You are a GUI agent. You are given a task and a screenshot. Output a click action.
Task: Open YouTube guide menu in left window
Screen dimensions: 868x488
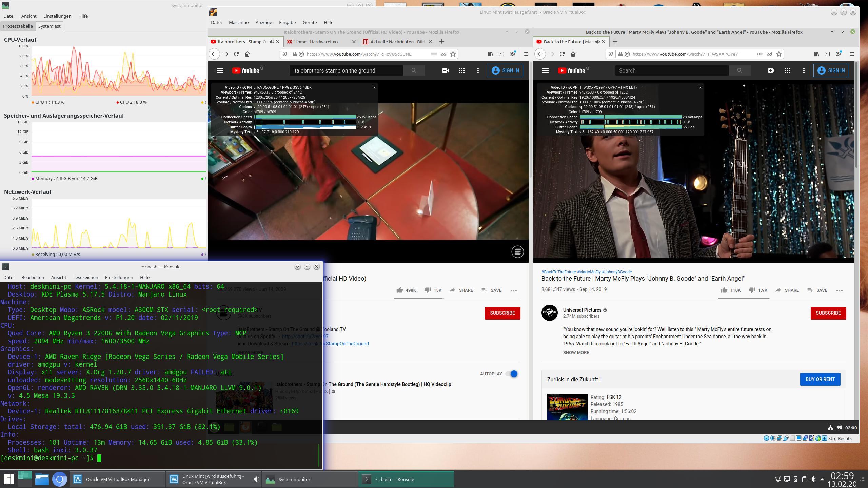click(220, 70)
